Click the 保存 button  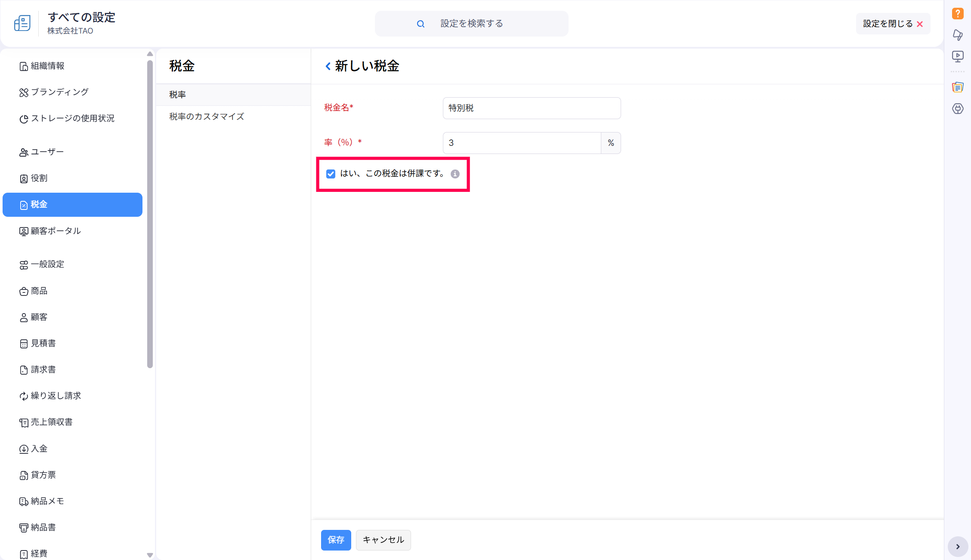(x=336, y=540)
